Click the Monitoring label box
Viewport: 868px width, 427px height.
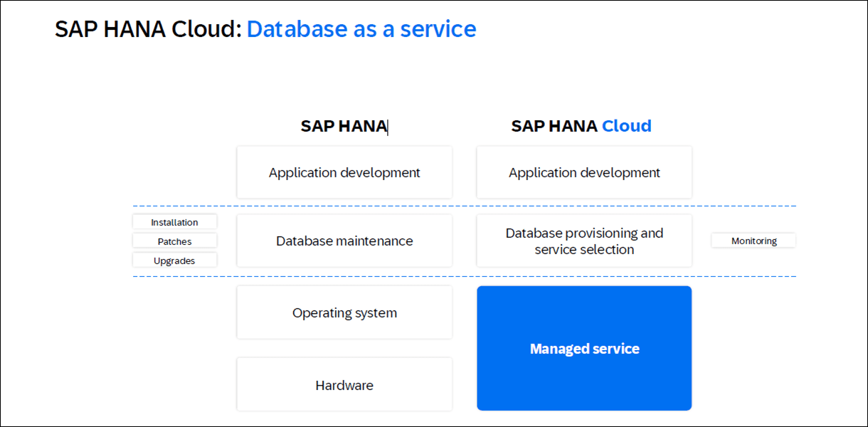pyautogui.click(x=753, y=241)
